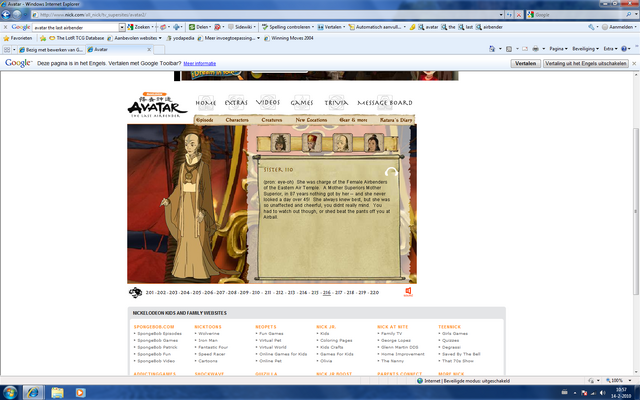The image size is (640, 400).
Task: Click the 'Meer informatie' link
Action: [x=200, y=64]
